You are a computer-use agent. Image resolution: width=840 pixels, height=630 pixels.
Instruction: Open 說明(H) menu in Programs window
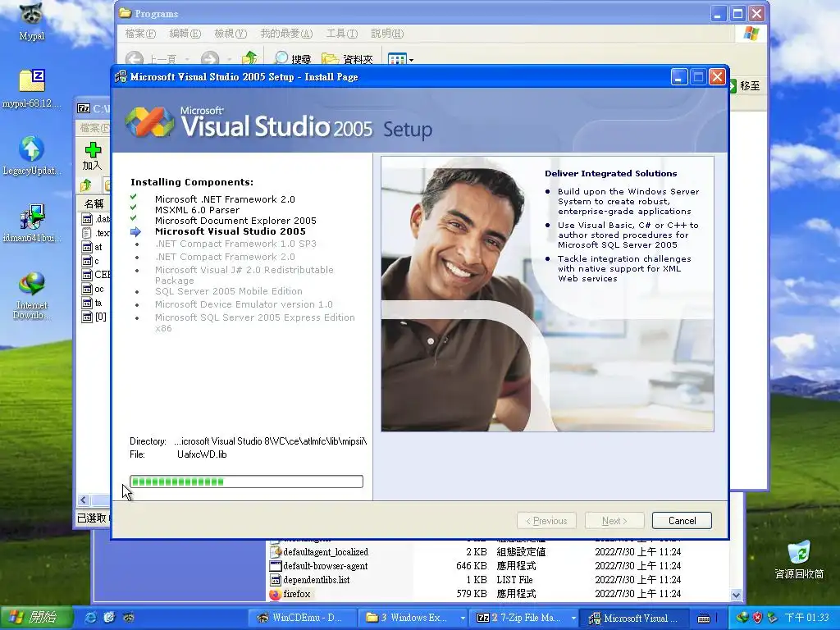(387, 34)
